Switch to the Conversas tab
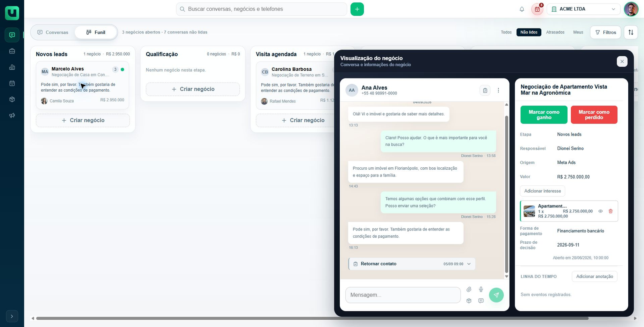This screenshot has height=327, width=644. (x=53, y=32)
